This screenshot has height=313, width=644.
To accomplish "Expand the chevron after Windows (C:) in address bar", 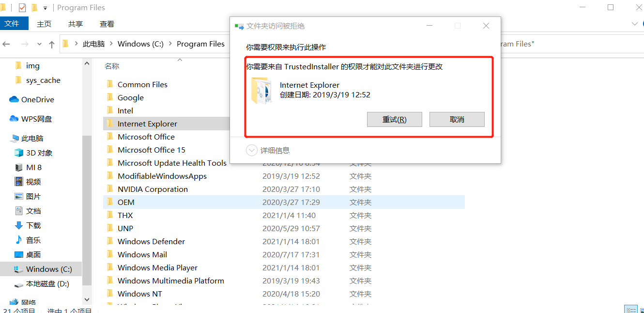I will 170,44.
